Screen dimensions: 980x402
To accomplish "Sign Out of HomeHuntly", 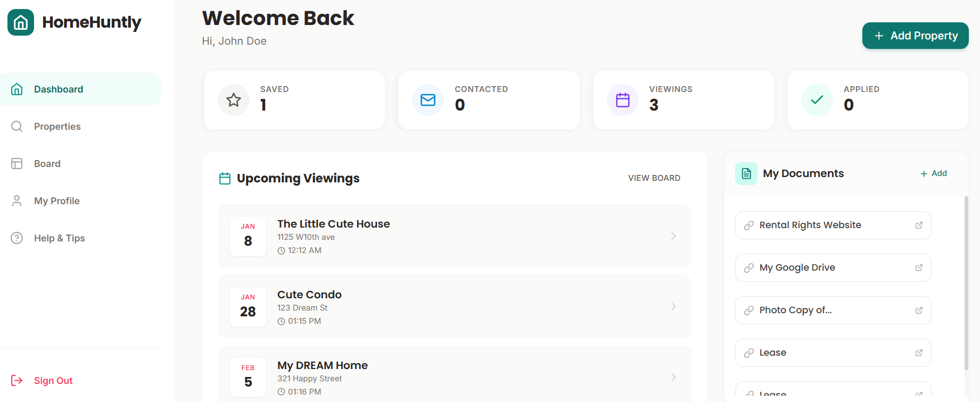I will click(x=53, y=380).
